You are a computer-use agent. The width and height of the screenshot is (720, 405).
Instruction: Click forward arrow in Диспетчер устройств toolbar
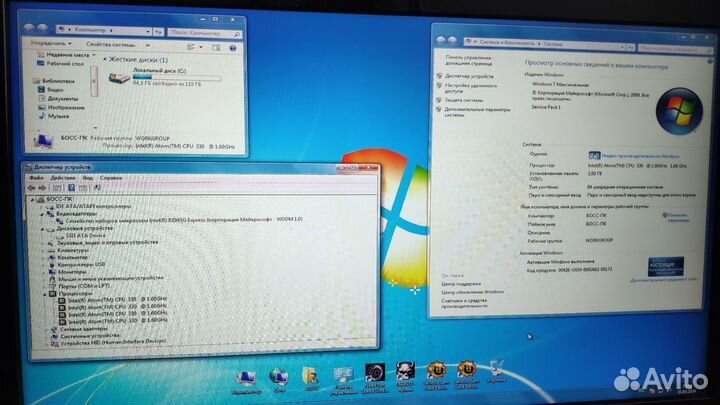(42, 188)
